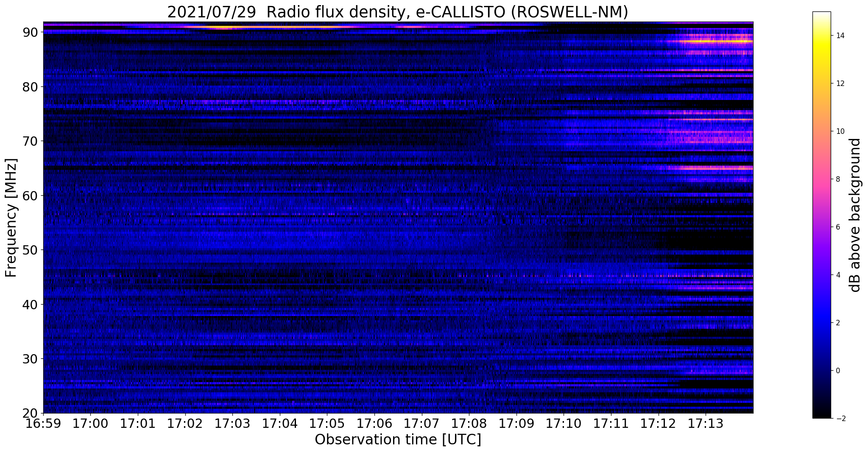This screenshot has height=452, width=868.
Task: Click the 14 dB colorbar tick label
Action: click(840, 36)
